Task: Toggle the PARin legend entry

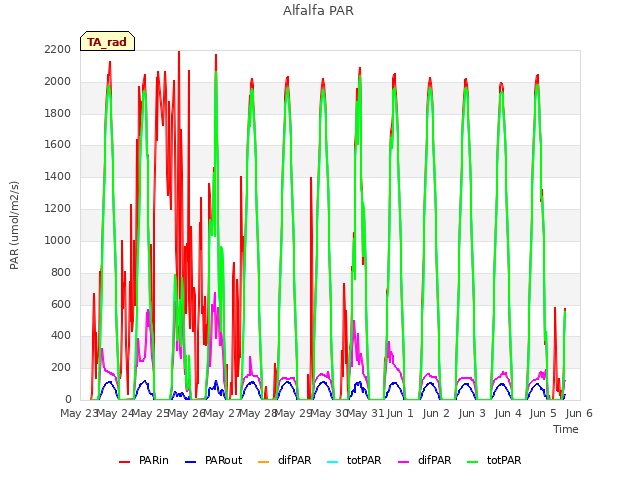Action: point(144,460)
